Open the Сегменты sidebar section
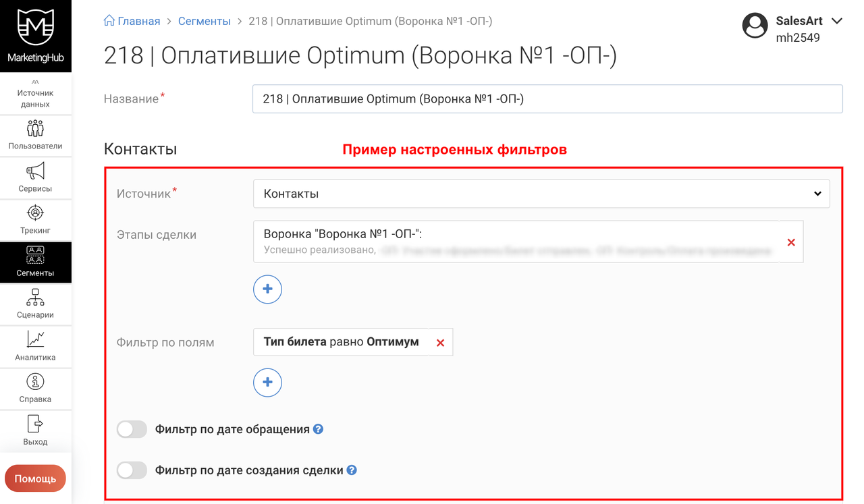864x504 pixels. (35, 262)
